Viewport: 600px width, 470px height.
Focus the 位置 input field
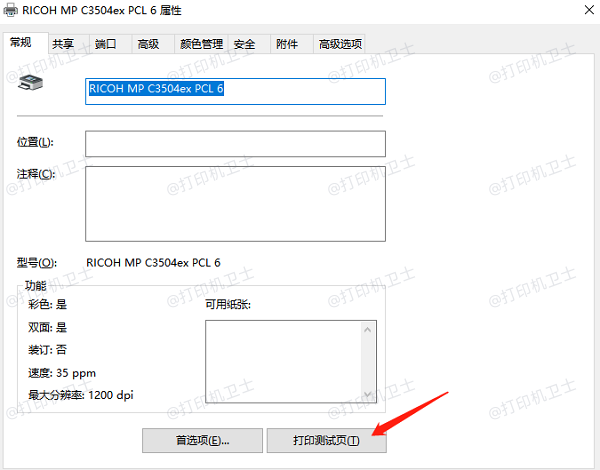235,144
